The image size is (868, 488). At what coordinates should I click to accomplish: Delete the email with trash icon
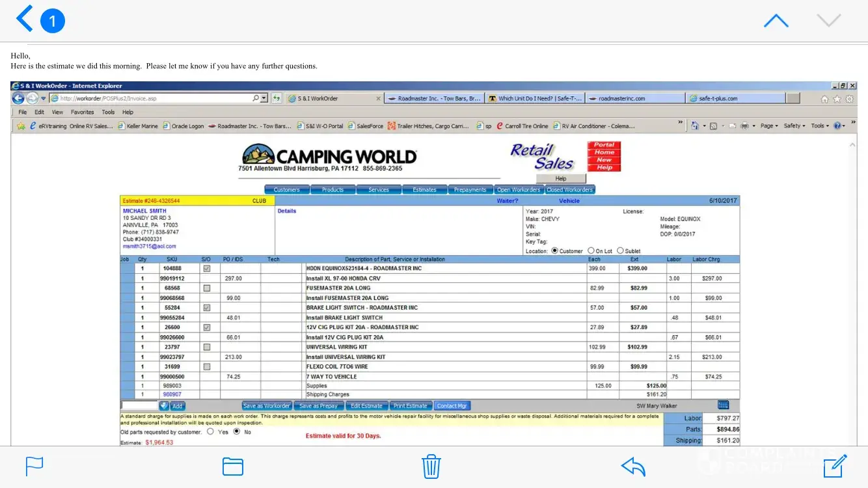pos(431,466)
